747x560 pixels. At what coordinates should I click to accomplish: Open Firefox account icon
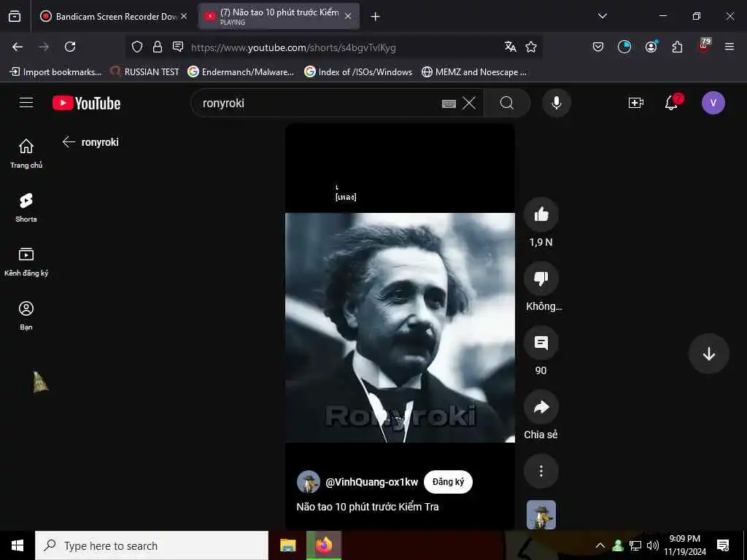(x=651, y=47)
